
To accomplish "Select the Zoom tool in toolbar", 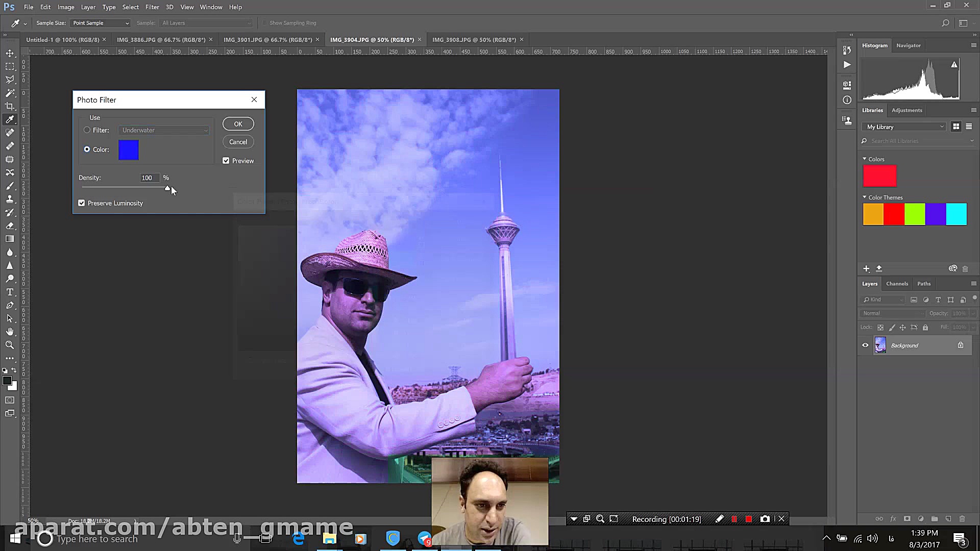I will coord(10,345).
